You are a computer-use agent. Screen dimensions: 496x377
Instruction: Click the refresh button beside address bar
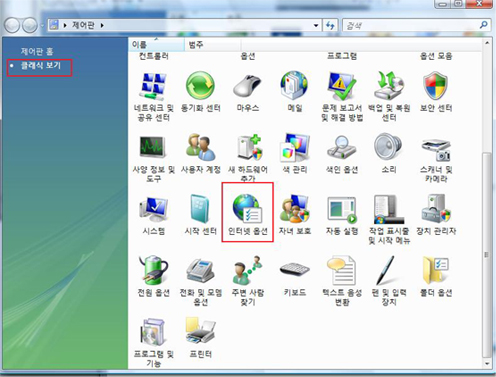[x=330, y=25]
